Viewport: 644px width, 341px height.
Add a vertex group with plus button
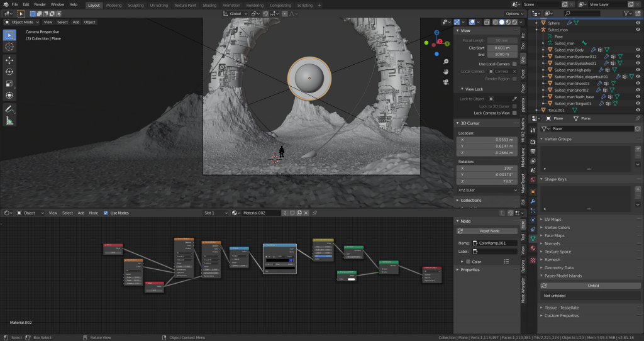[638, 148]
